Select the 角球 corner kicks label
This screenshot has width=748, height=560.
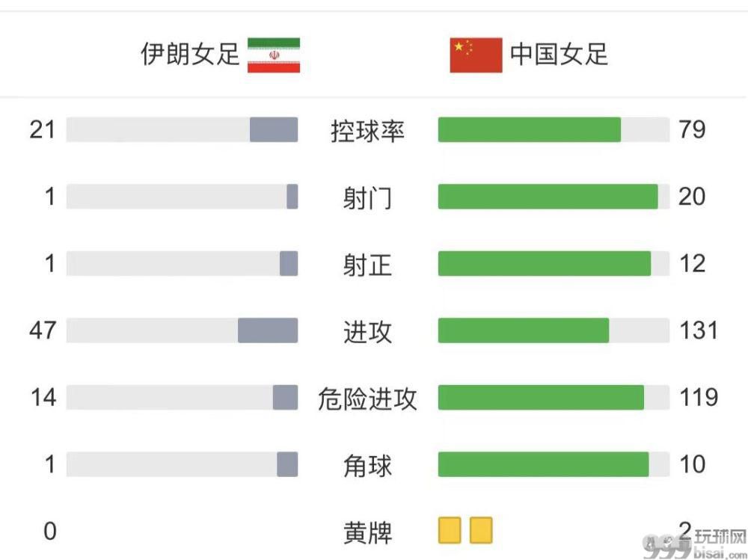(x=367, y=465)
